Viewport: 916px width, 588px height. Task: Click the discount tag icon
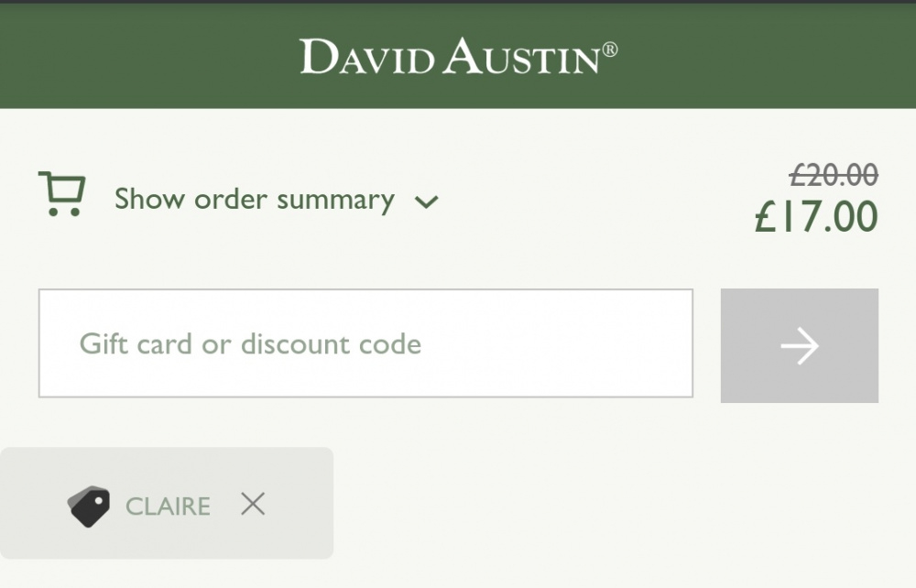pos(89,506)
